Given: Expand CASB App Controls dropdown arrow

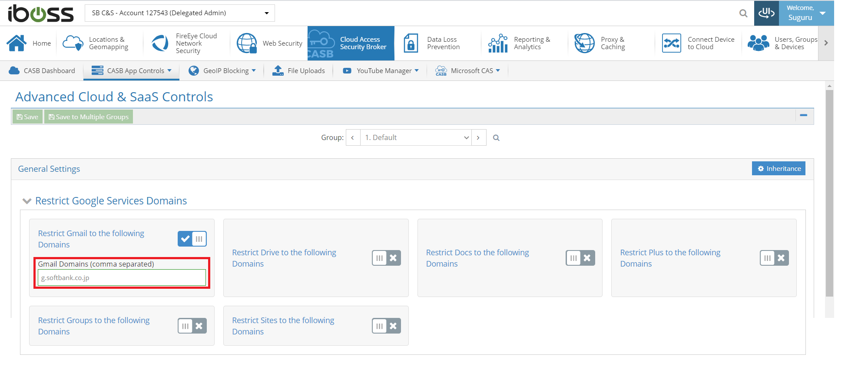Looking at the screenshot, I should point(169,70).
